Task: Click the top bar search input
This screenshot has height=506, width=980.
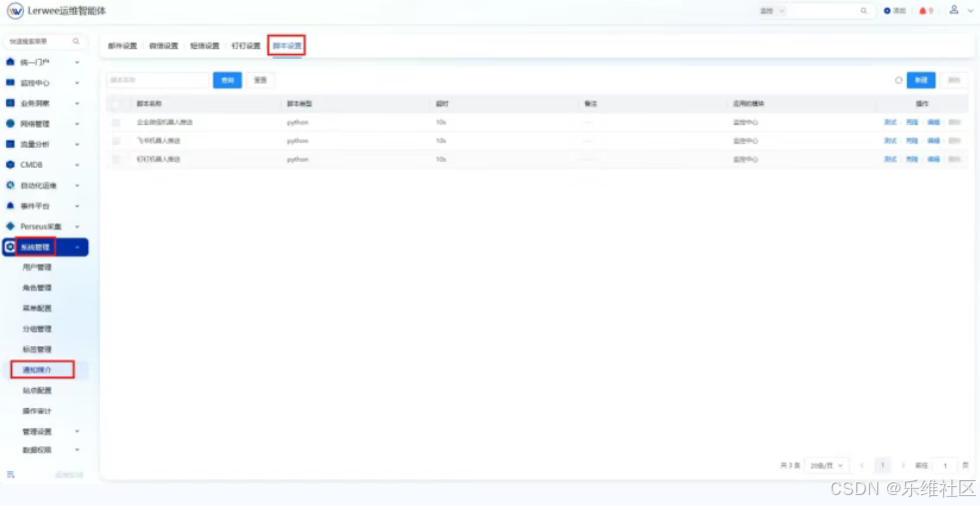Action: click(x=824, y=11)
